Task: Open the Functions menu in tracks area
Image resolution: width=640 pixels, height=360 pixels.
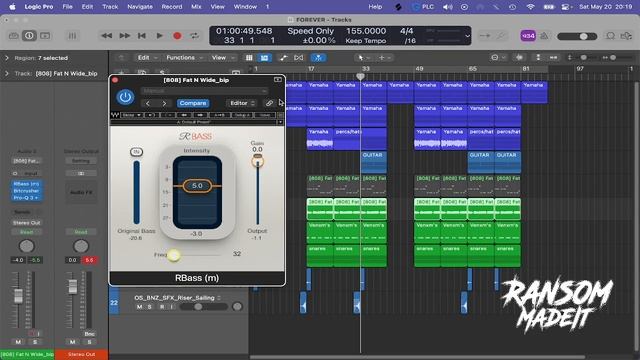Action: tap(184, 58)
